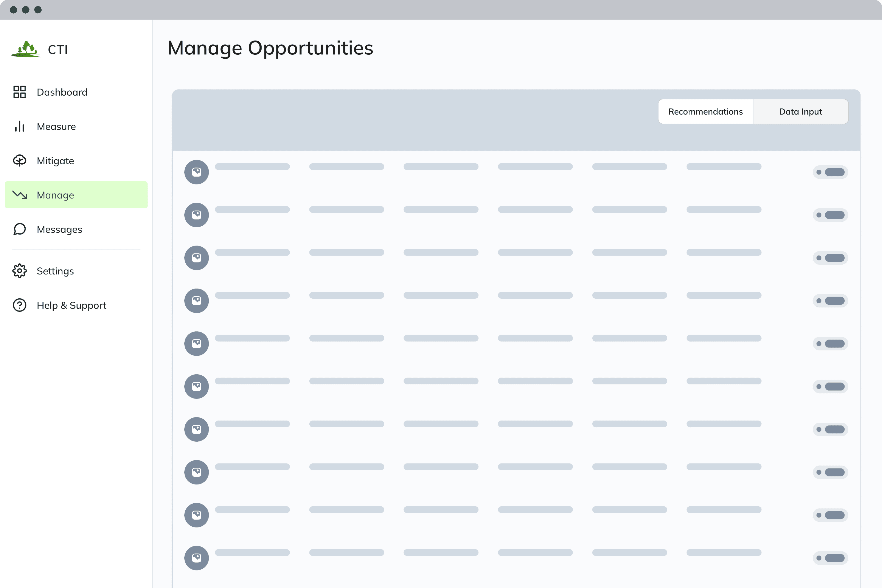Click the Help & Support question mark icon
This screenshot has width=882, height=588.
tap(20, 305)
